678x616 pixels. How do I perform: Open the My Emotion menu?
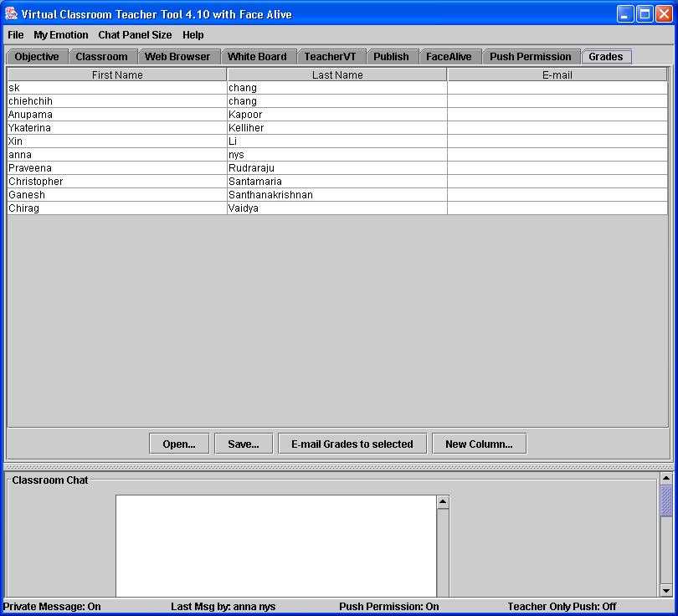60,35
